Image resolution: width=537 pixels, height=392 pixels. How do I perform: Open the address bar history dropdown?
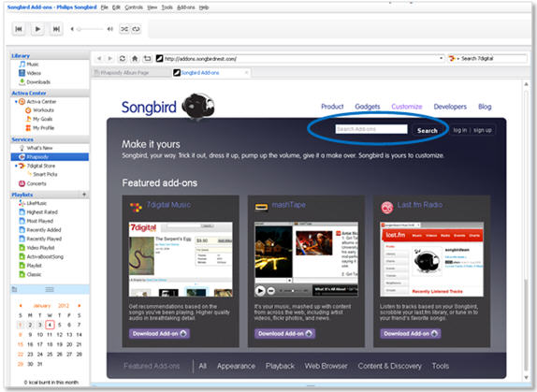coord(442,59)
